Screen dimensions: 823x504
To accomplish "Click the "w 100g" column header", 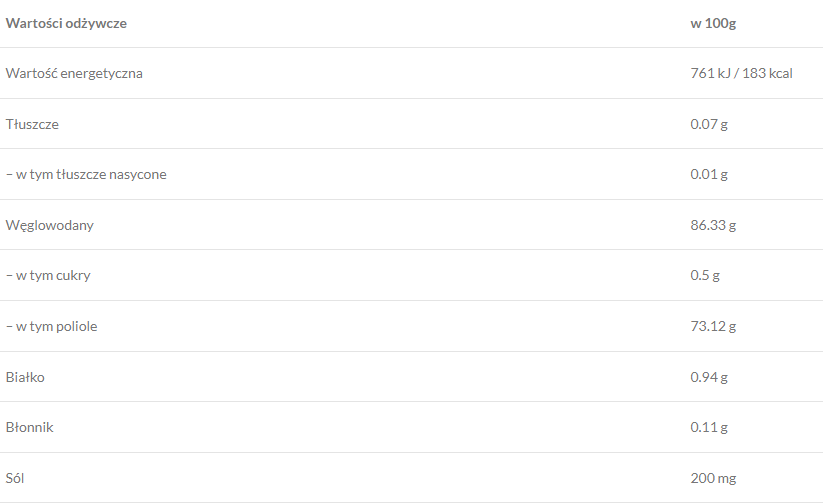I will tap(712, 23).
